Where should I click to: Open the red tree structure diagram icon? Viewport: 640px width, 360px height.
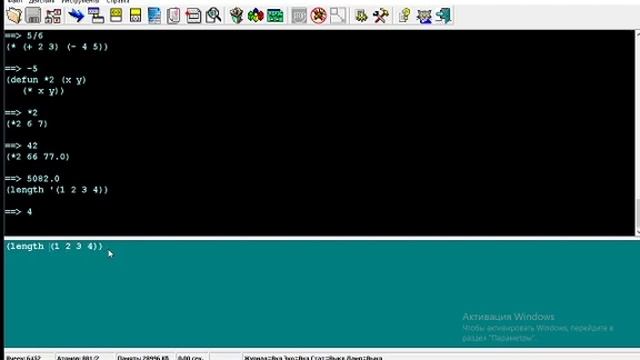(53, 16)
